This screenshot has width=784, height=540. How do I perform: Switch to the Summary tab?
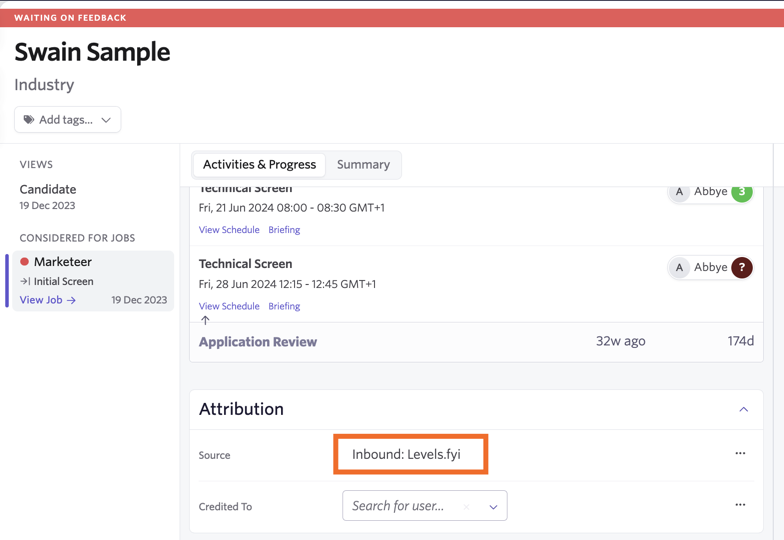tap(363, 164)
